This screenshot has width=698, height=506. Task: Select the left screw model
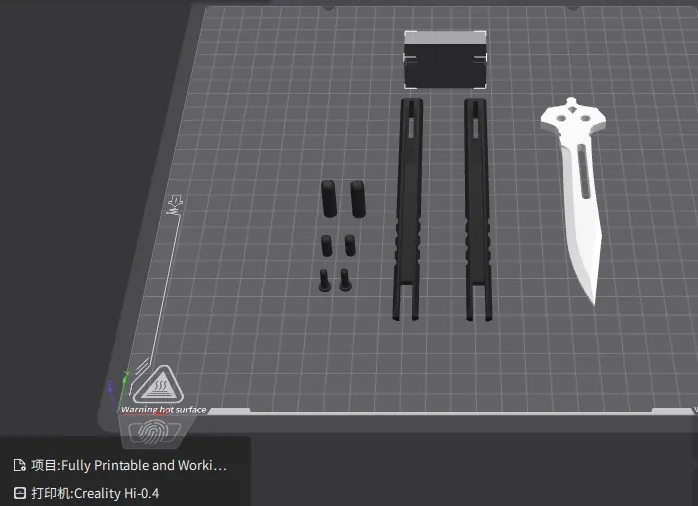coord(325,280)
